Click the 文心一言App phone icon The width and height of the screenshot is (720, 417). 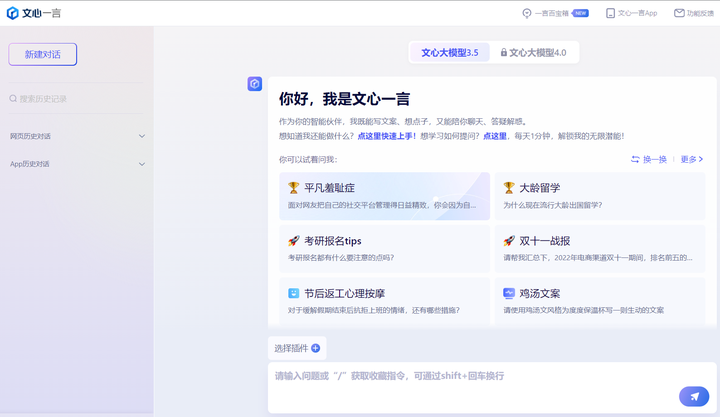(610, 13)
